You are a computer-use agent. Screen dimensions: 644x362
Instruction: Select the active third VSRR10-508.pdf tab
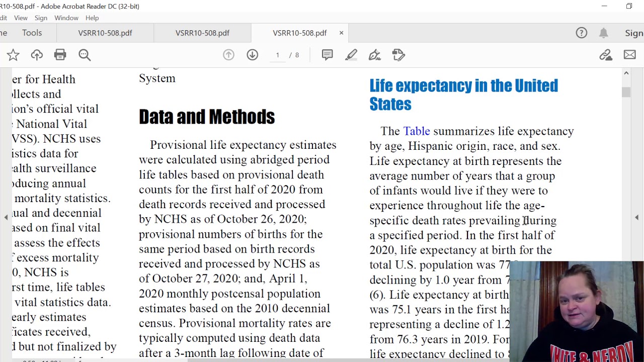pyautogui.click(x=300, y=33)
